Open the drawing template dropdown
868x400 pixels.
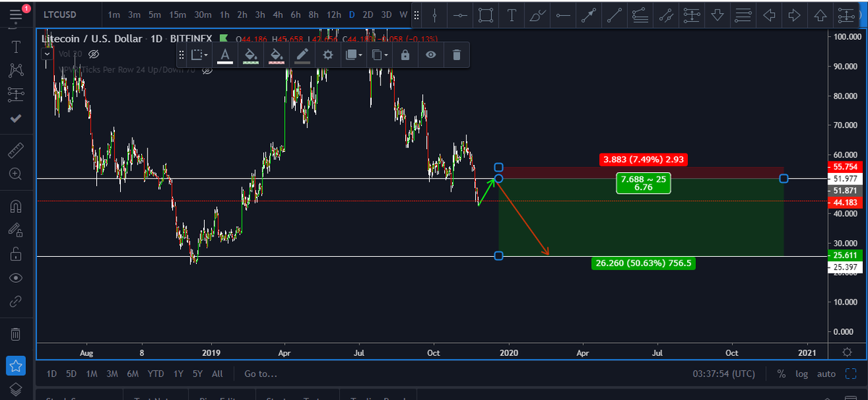(199, 54)
